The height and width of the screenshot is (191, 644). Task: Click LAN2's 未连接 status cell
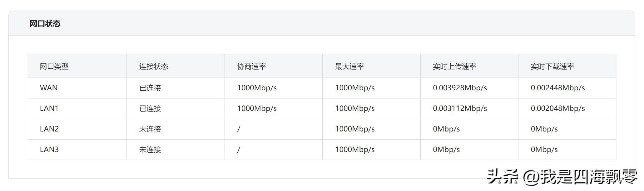(x=150, y=129)
